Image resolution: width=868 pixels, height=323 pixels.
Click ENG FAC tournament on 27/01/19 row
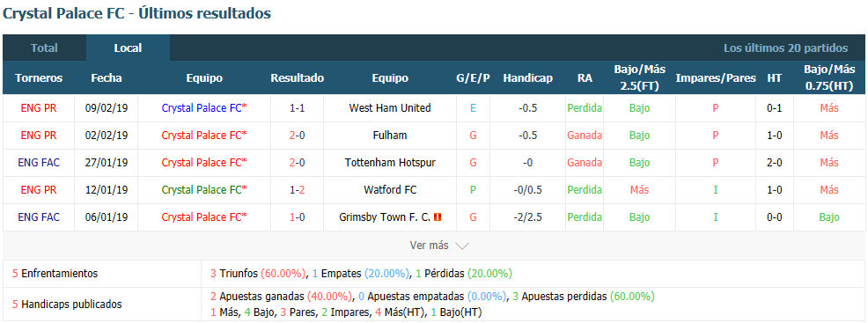pos(39,163)
